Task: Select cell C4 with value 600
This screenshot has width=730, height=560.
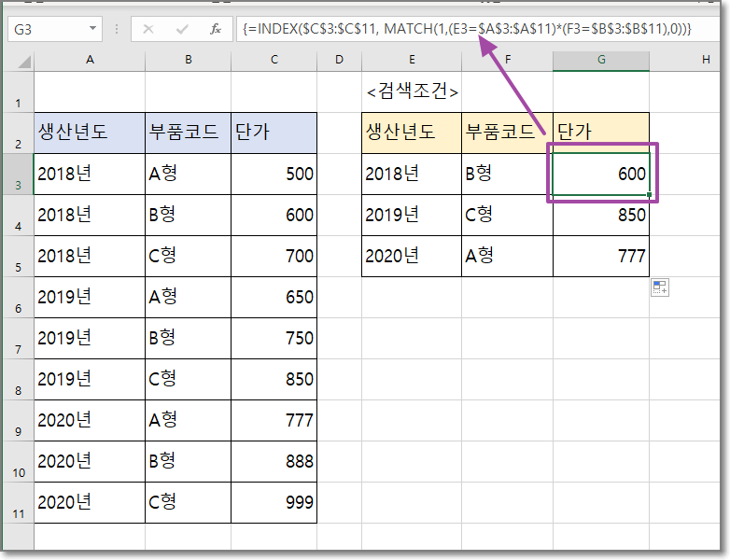Action: [x=274, y=215]
